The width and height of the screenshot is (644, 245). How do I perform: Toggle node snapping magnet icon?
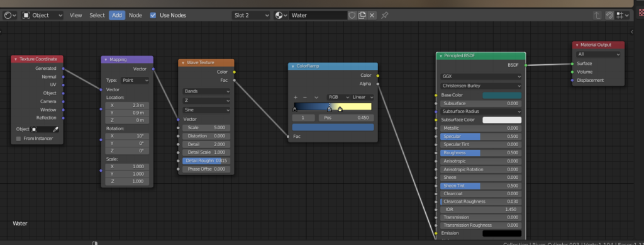pyautogui.click(x=609, y=16)
